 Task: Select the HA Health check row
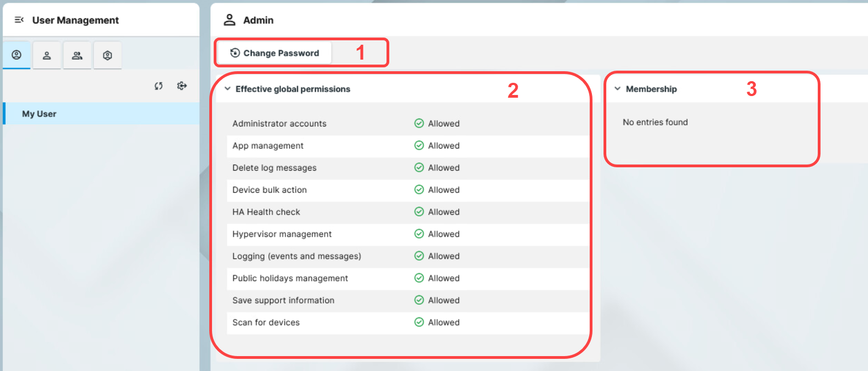[266, 212]
